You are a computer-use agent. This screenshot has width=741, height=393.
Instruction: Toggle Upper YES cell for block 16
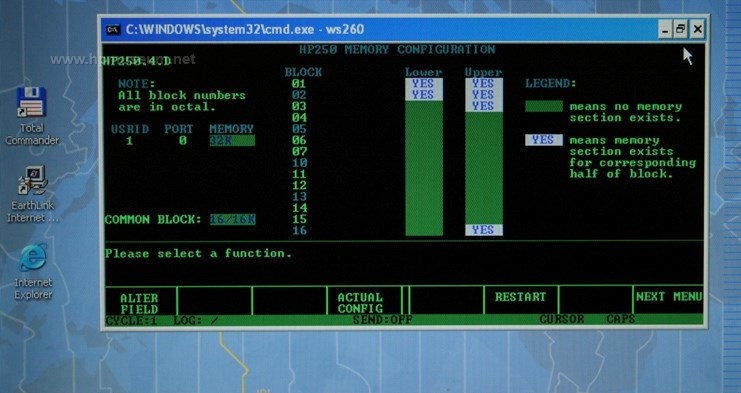[484, 230]
